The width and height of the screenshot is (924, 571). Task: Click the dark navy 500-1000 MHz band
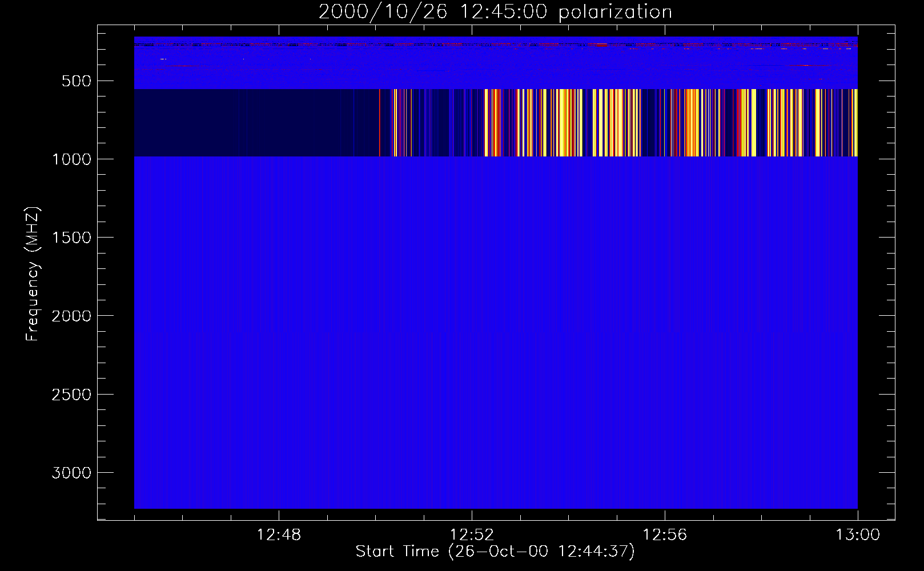[257, 123]
